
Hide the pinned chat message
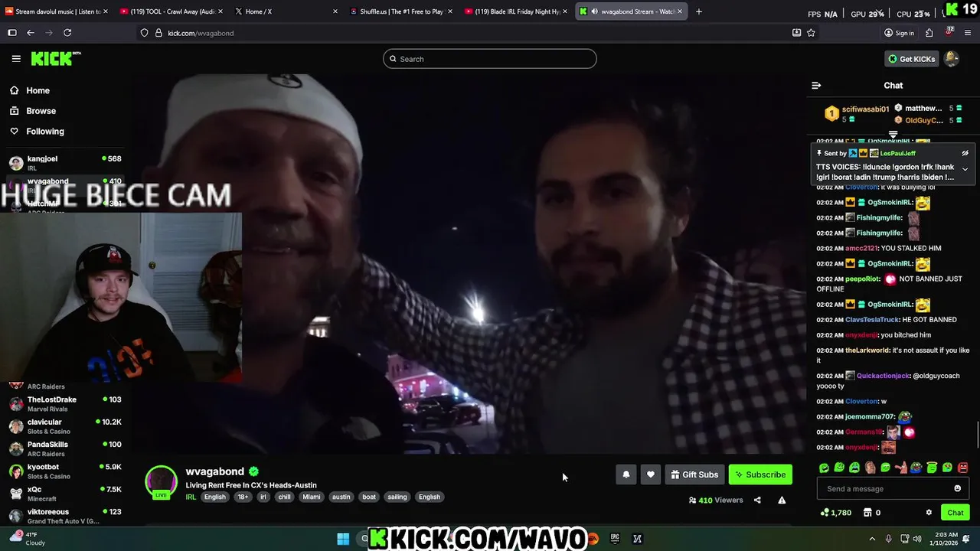pyautogui.click(x=965, y=153)
